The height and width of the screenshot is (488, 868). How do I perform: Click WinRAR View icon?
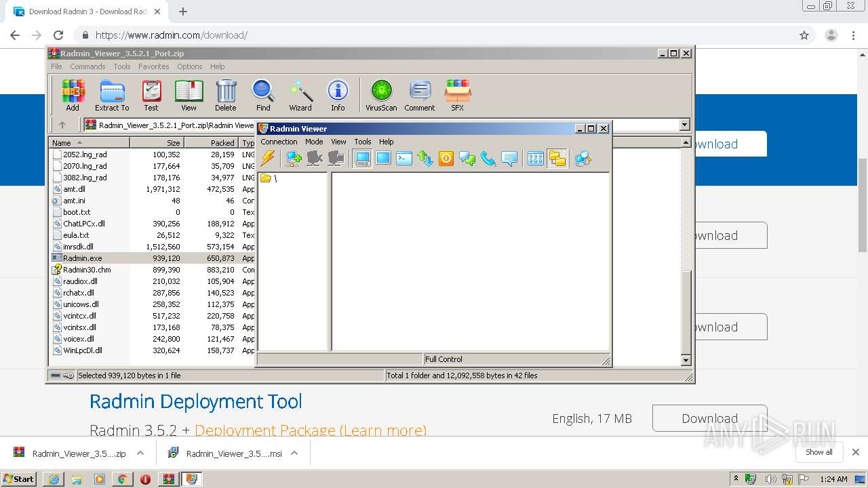(189, 95)
